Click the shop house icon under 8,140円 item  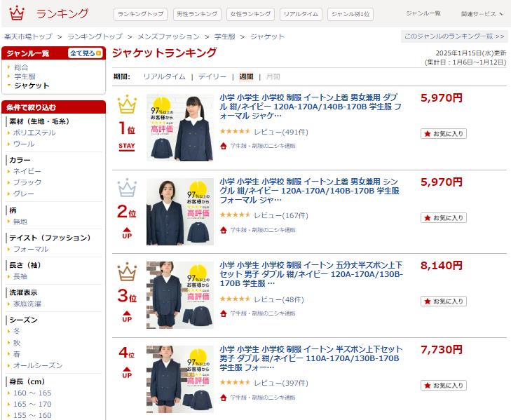coord(223,313)
